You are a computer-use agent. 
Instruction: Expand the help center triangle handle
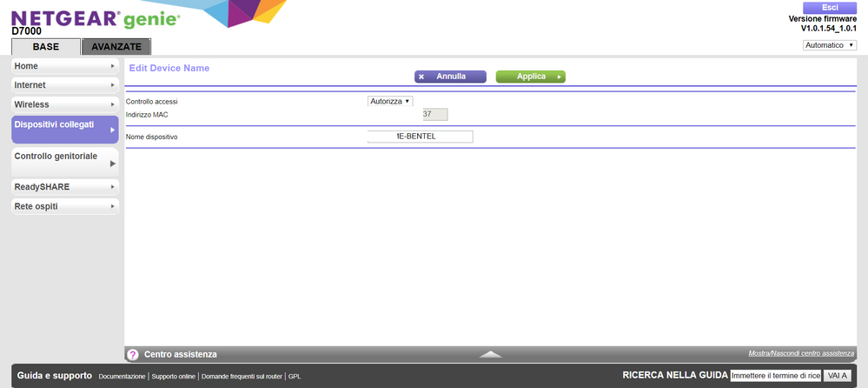pos(491,354)
